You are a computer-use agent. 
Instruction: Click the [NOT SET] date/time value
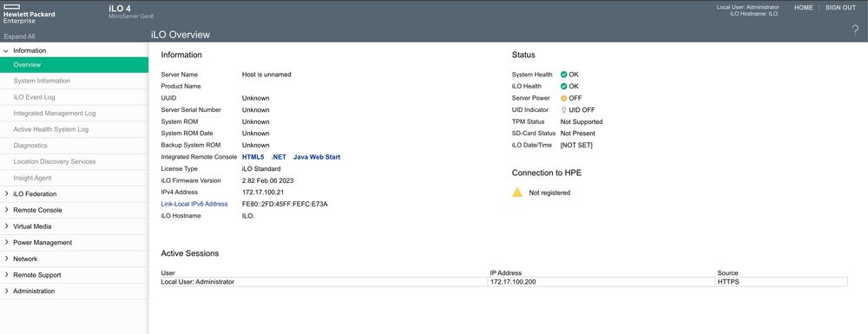click(576, 145)
